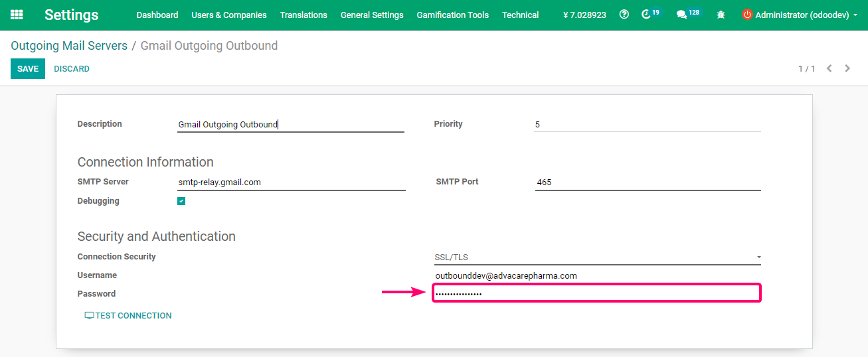The width and height of the screenshot is (868, 357).
Task: Open the General Settings menu
Action: (372, 15)
